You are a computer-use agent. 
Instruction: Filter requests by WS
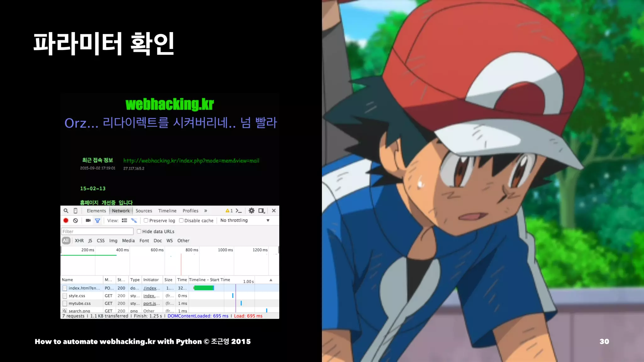[169, 241]
